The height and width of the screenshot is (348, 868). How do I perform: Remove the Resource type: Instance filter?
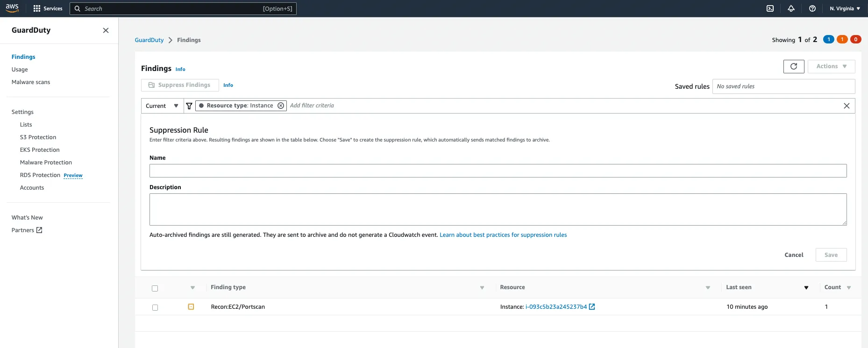coord(281,106)
